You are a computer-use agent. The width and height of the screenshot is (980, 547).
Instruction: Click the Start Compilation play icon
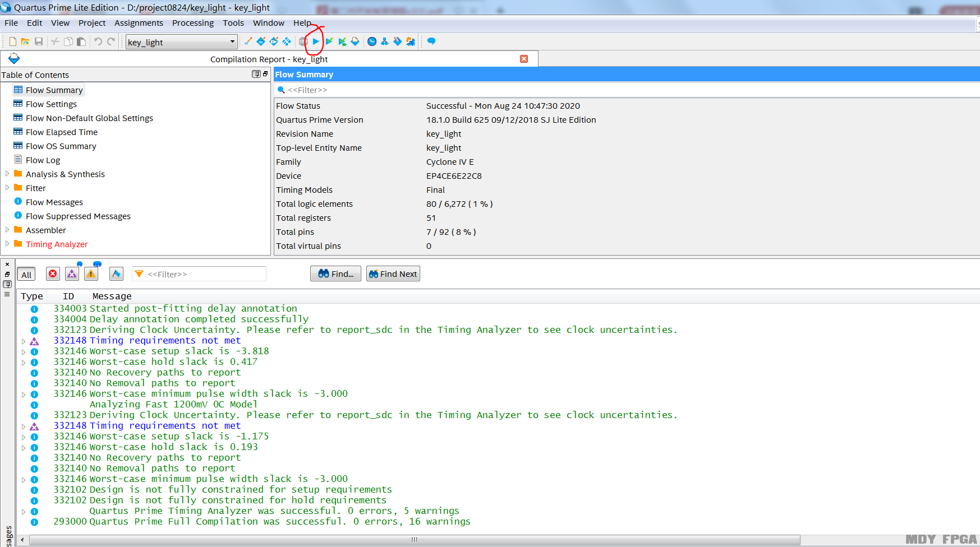click(x=316, y=41)
